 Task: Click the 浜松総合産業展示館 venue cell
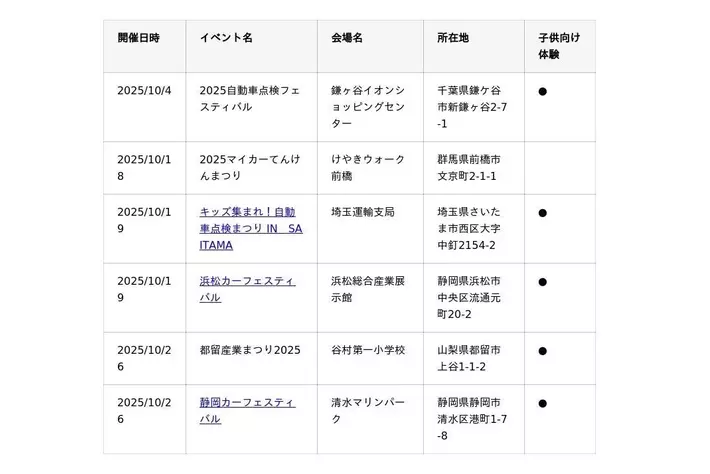(368, 289)
